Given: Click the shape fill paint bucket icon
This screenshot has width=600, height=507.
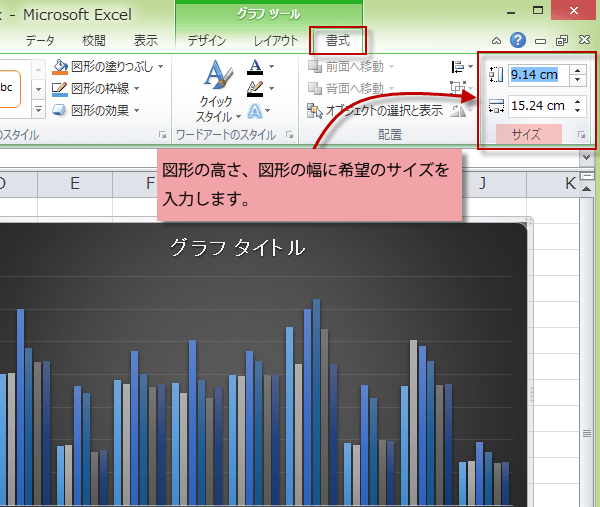Looking at the screenshot, I should coord(60,67).
